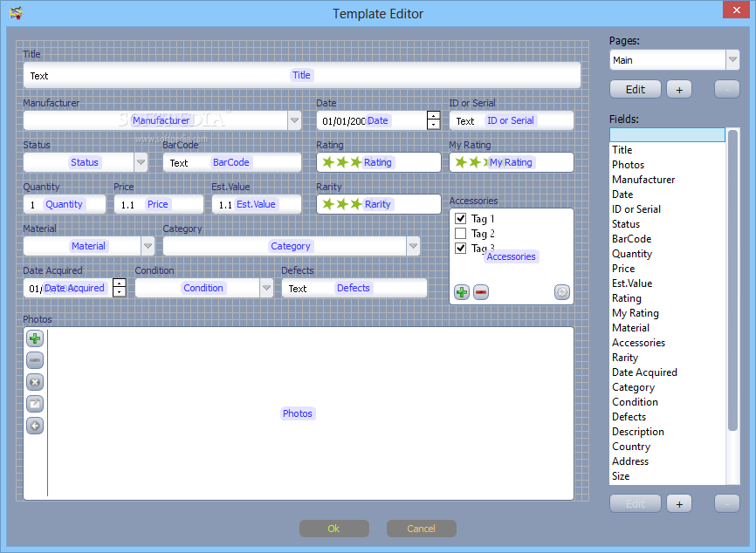The width and height of the screenshot is (756, 553).
Task: Expand the Manufacturer dropdown arrow
Action: coord(294,120)
